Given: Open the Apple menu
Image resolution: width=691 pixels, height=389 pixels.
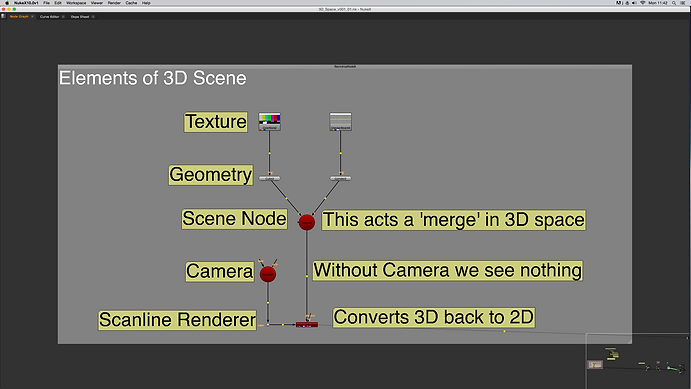Looking at the screenshot, I should pyautogui.click(x=7, y=3).
